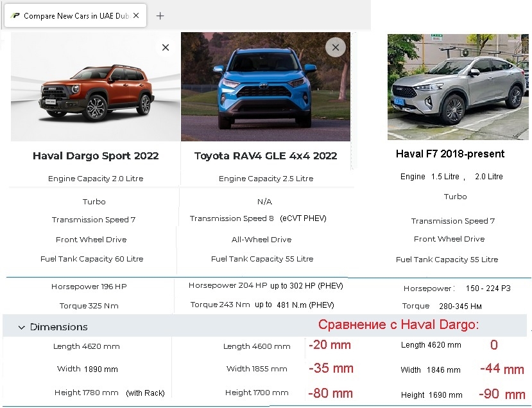Screen dimensions: 532x408
Task: Remove Haval Dargo Sport from comparison
Action: [x=166, y=48]
